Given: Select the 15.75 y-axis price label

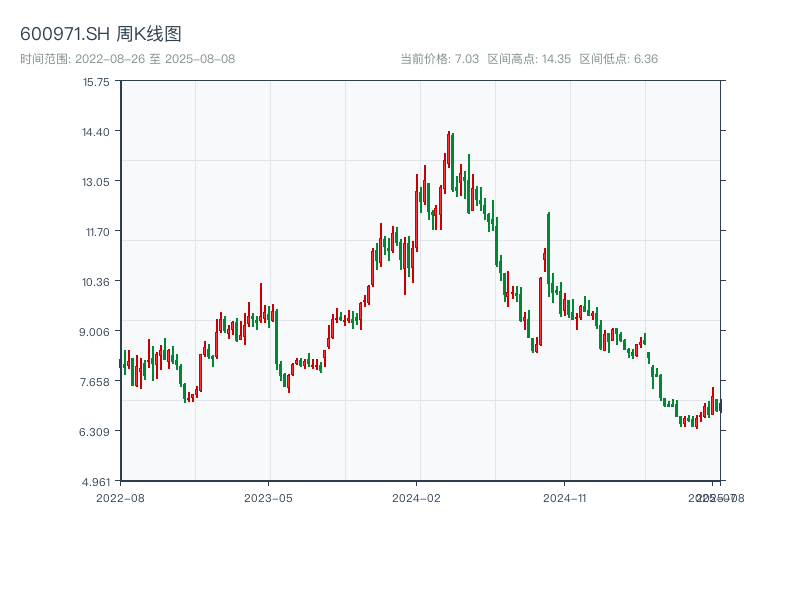Looking at the screenshot, I should pos(96,82).
